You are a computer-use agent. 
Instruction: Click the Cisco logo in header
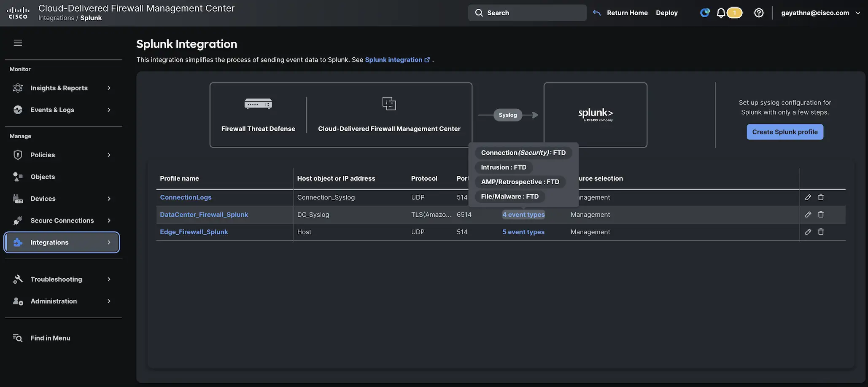click(18, 12)
